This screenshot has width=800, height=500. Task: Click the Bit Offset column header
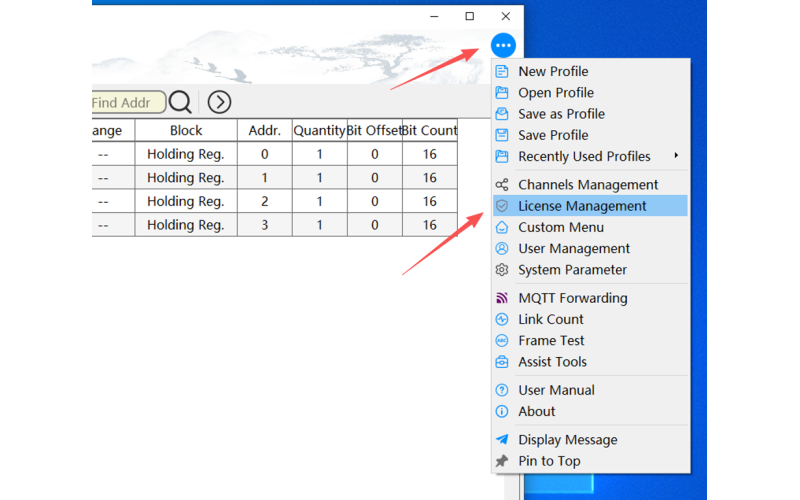tap(375, 131)
